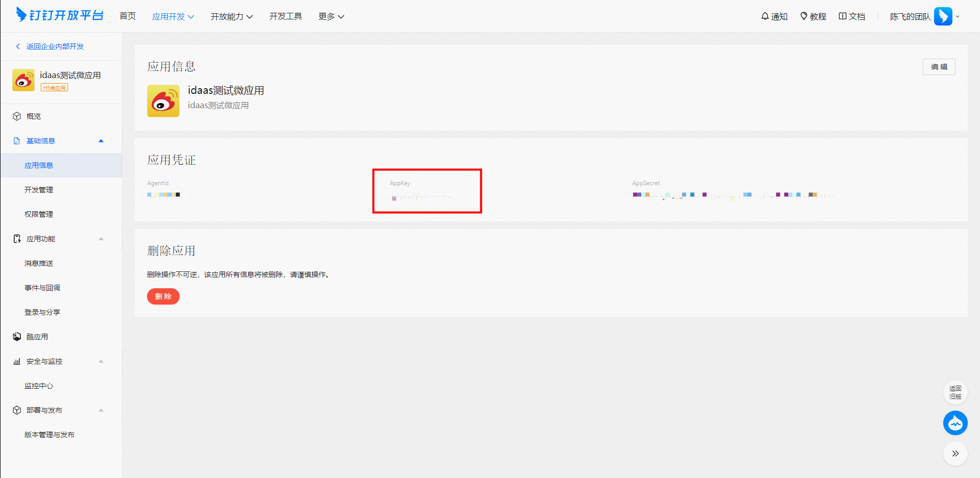Click the 酷应用 sidebar item
Image resolution: width=980 pixels, height=478 pixels.
pos(37,337)
